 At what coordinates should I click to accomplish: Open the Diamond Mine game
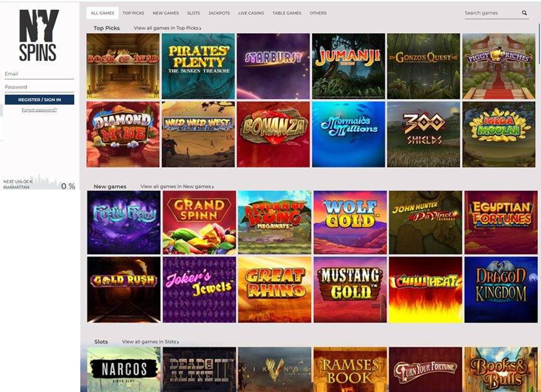coord(123,134)
